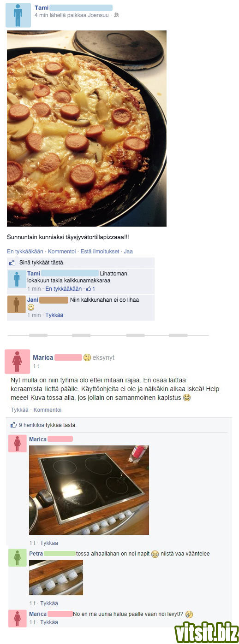Click Jani's brown avatar in the comments
The image size is (239, 644).
(17, 304)
